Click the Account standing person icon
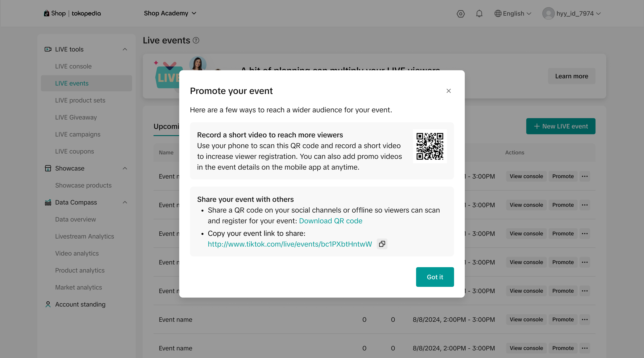 [x=48, y=304]
